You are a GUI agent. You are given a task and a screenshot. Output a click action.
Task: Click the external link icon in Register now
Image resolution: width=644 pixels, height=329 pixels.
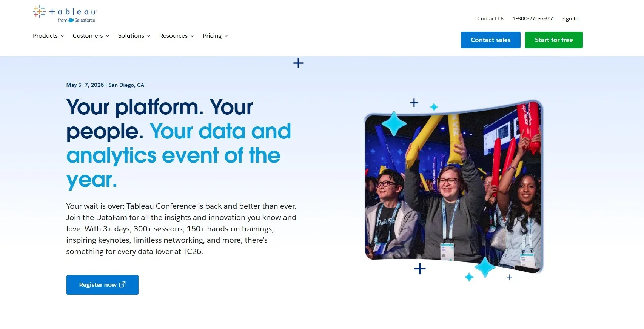[122, 284]
